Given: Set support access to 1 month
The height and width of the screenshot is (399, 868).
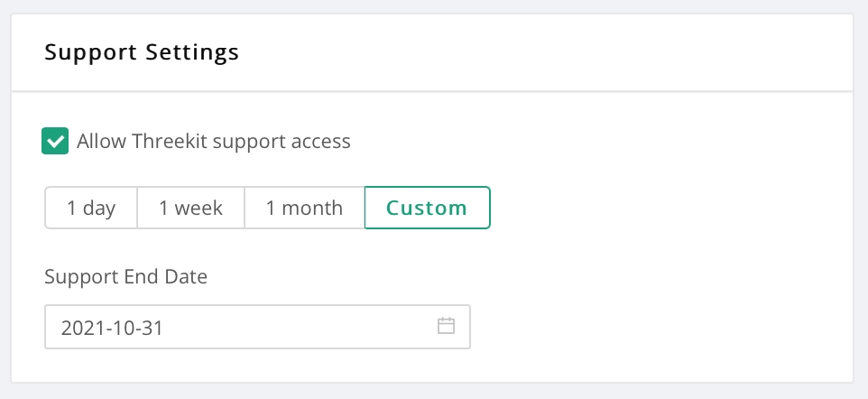Looking at the screenshot, I should (x=304, y=208).
